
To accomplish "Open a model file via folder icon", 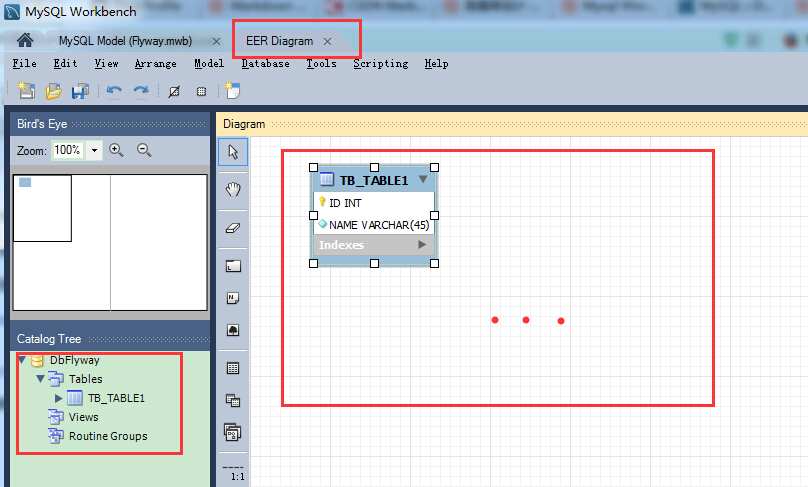I will [x=53, y=91].
